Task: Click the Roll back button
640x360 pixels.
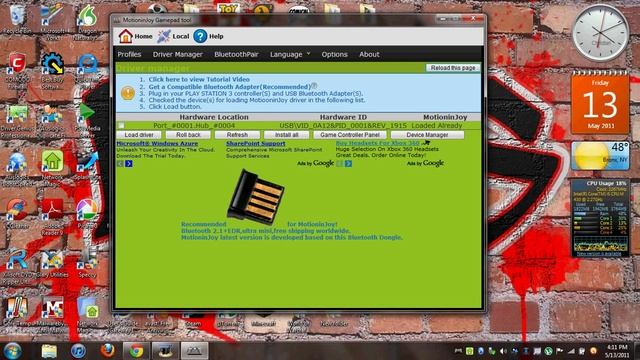Action: (188, 135)
